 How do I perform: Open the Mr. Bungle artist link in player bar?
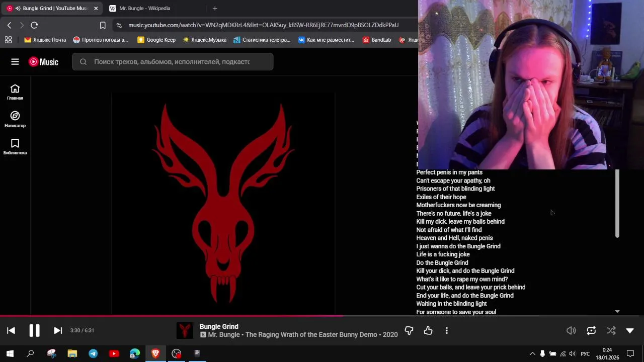[224, 334]
